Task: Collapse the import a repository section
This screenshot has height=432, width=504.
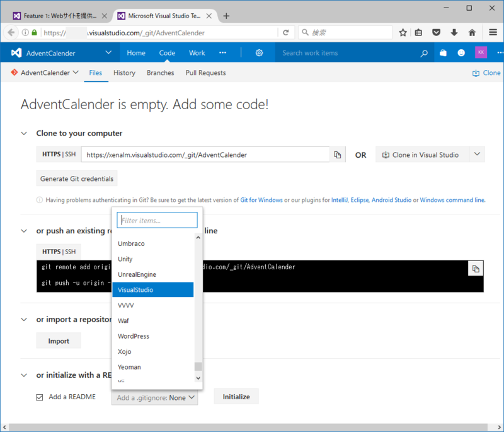Action: tap(24, 319)
